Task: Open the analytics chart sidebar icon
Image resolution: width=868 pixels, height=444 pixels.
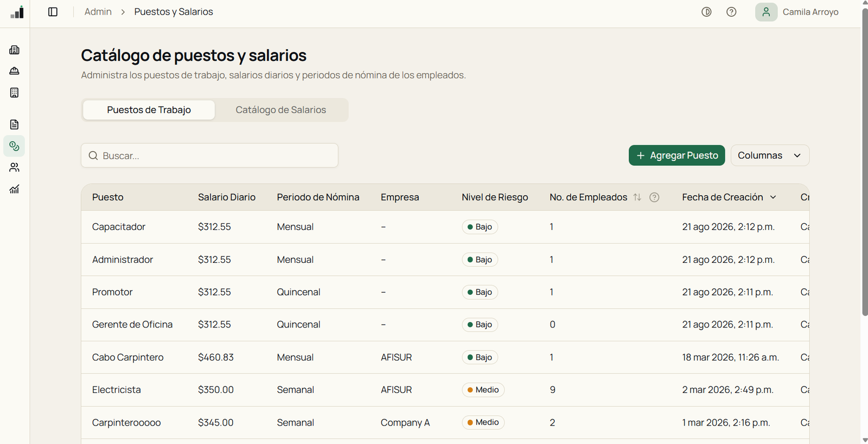Action: tap(15, 189)
